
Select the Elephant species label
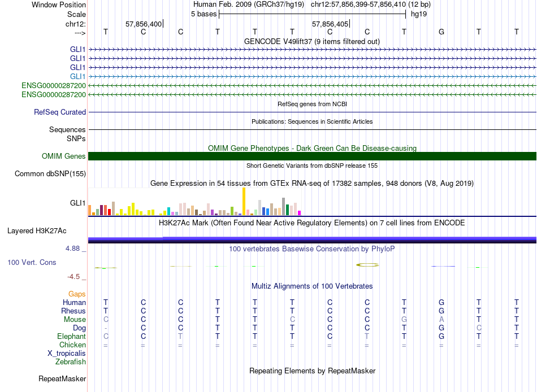pyautogui.click(x=71, y=336)
